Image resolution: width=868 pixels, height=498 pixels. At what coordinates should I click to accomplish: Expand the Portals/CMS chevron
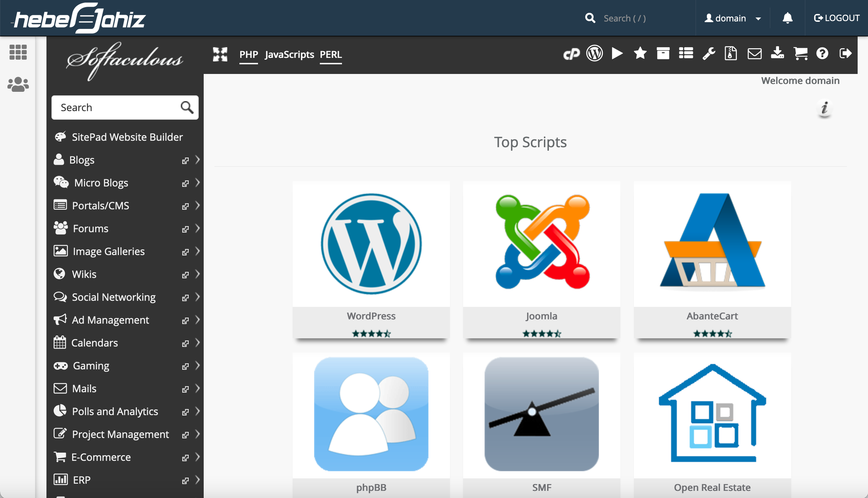click(x=197, y=205)
